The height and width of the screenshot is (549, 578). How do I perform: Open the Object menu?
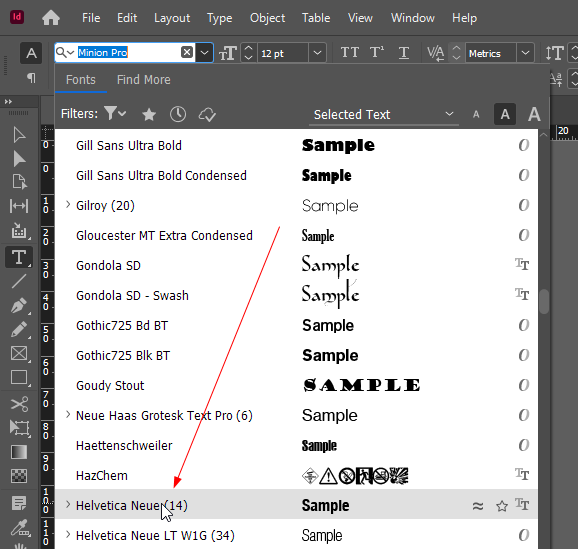[x=267, y=18]
